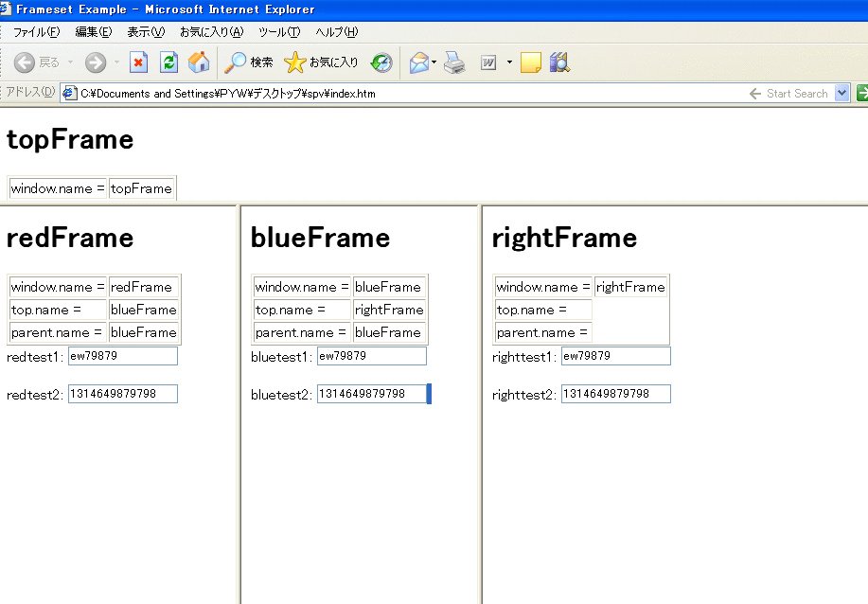The width and height of the screenshot is (868, 604).
Task: Click the page icon in address bar
Action: [x=69, y=93]
